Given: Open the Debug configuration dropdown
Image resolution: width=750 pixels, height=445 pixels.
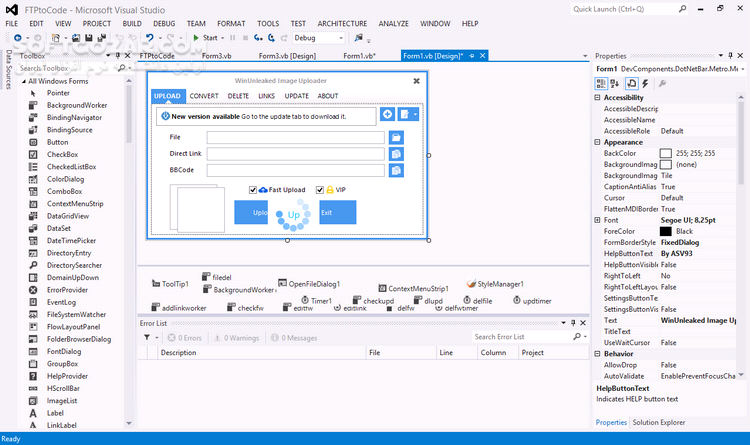Looking at the screenshot, I should [x=341, y=38].
